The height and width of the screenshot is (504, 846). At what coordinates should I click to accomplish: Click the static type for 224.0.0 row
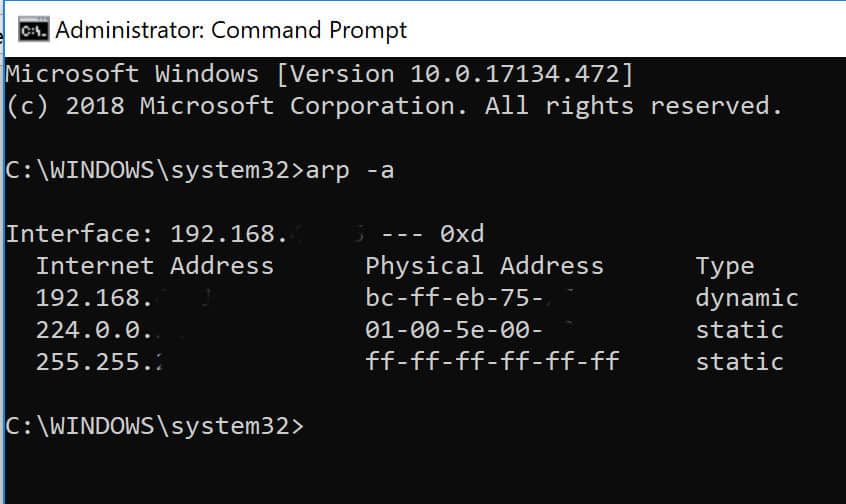[x=739, y=330]
